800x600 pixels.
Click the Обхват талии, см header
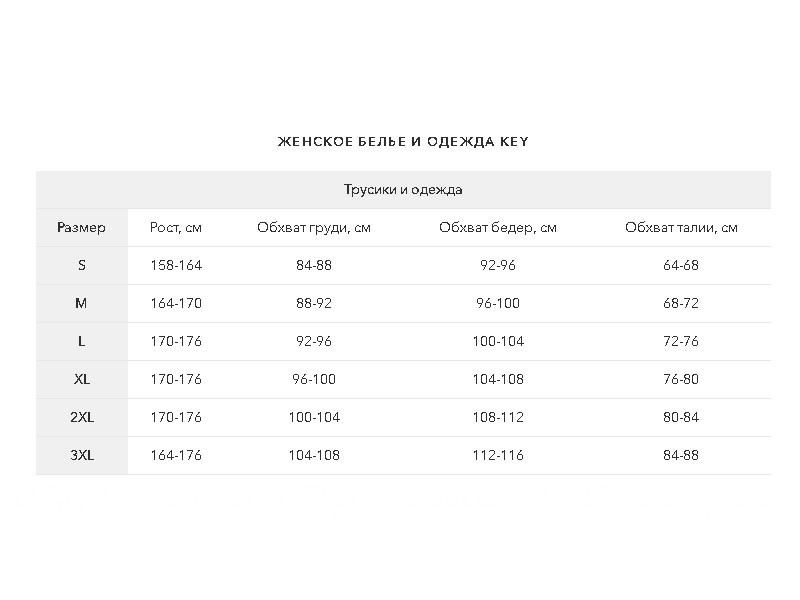tap(681, 228)
